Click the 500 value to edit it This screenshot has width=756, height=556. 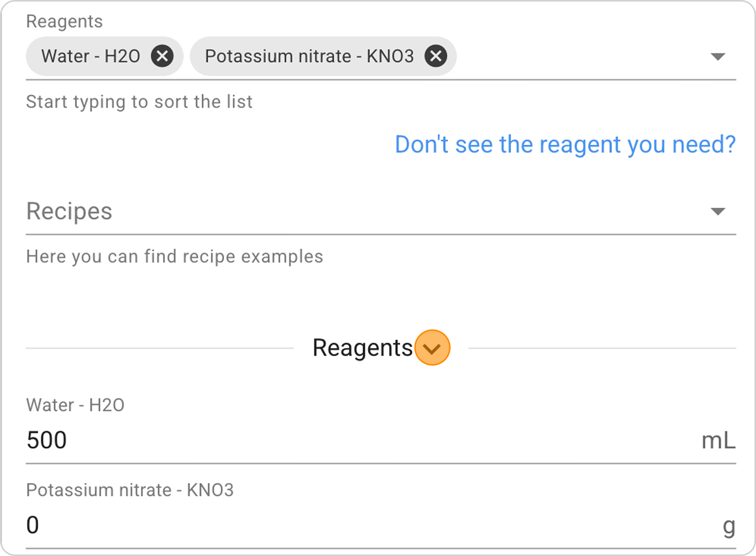46,439
